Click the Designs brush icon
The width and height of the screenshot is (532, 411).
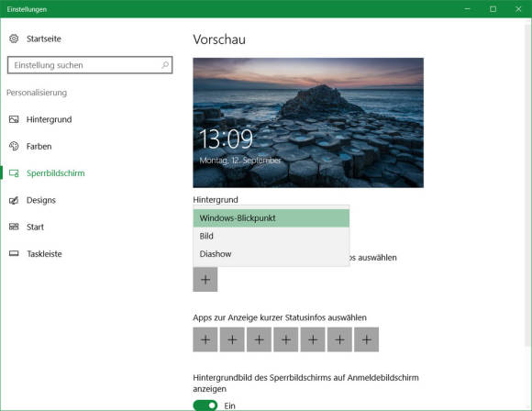(14, 200)
